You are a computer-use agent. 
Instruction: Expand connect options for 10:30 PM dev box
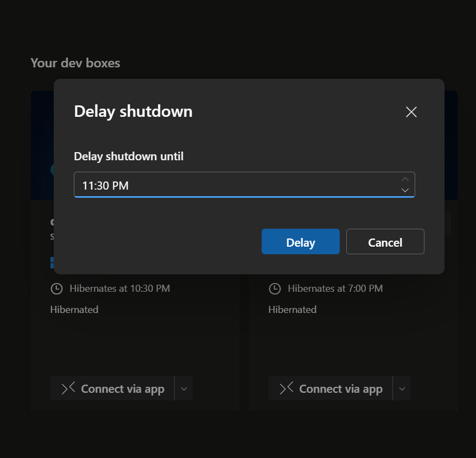point(184,388)
